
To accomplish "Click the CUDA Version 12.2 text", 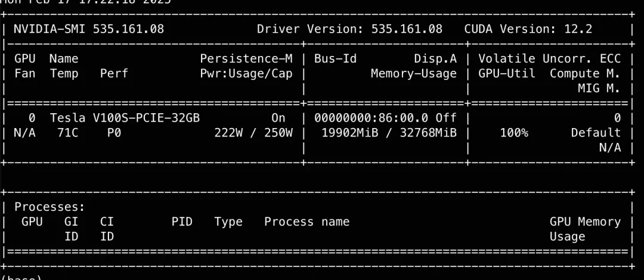I will [528, 29].
